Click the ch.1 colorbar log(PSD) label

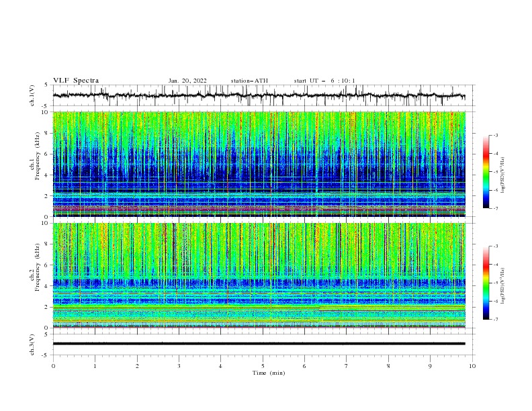point(503,175)
